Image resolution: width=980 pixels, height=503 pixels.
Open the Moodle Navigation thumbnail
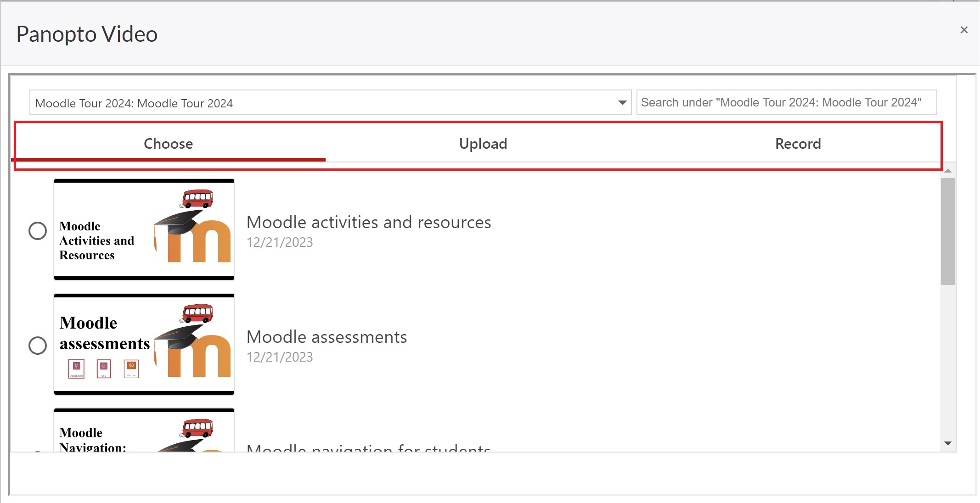coord(144,430)
